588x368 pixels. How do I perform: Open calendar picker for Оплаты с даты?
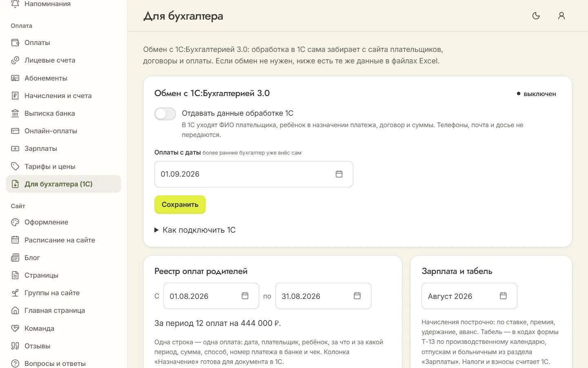339,174
